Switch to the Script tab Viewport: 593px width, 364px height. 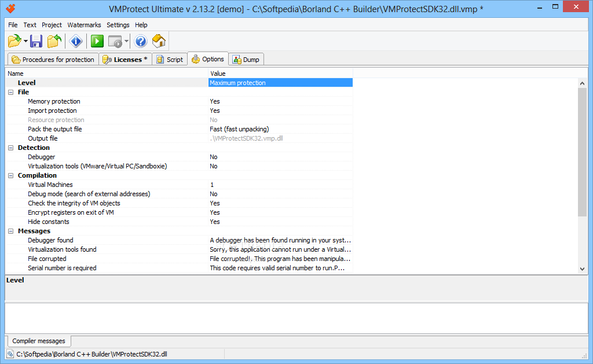pyautogui.click(x=170, y=60)
